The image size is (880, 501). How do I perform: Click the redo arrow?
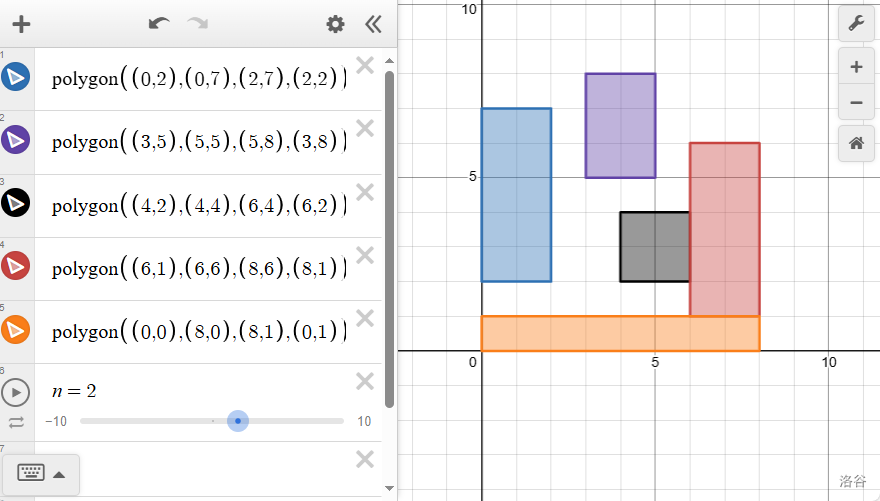pyautogui.click(x=197, y=24)
